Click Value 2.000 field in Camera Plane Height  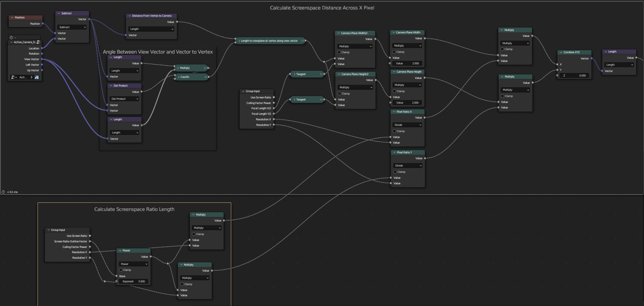[x=407, y=103]
